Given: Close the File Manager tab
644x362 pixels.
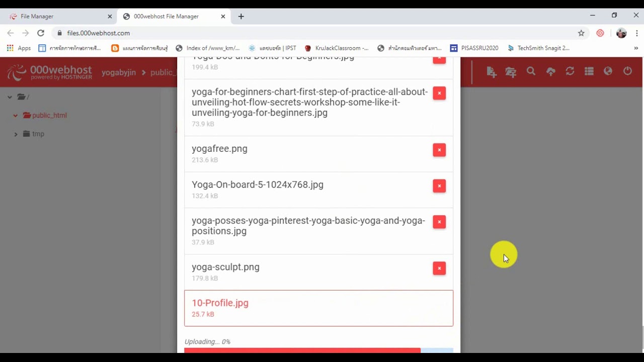Looking at the screenshot, I should click(x=110, y=17).
